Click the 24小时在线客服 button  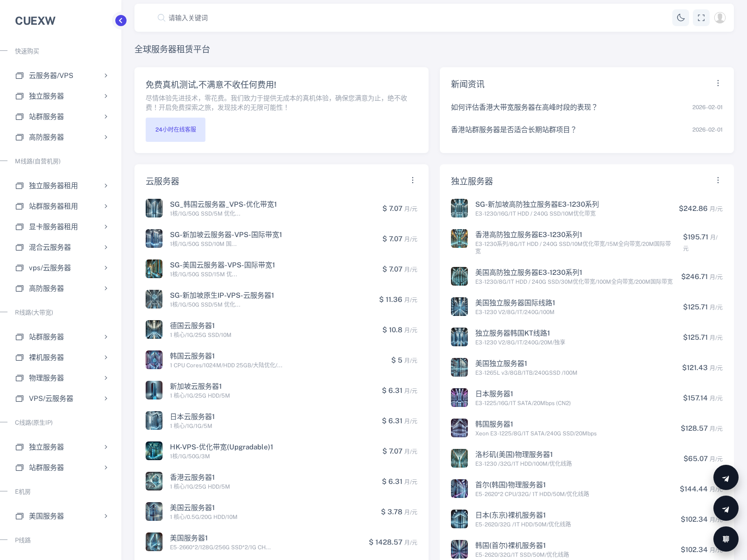tap(176, 130)
